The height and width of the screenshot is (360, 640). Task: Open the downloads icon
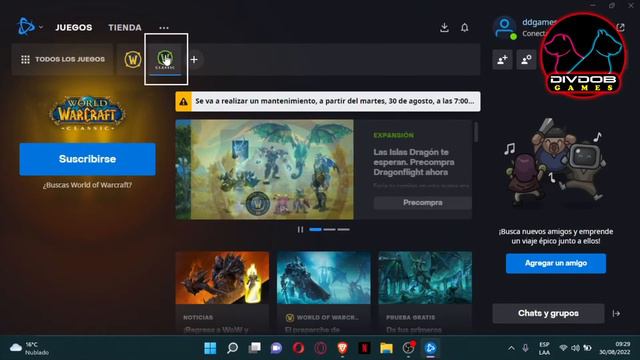coord(444,27)
